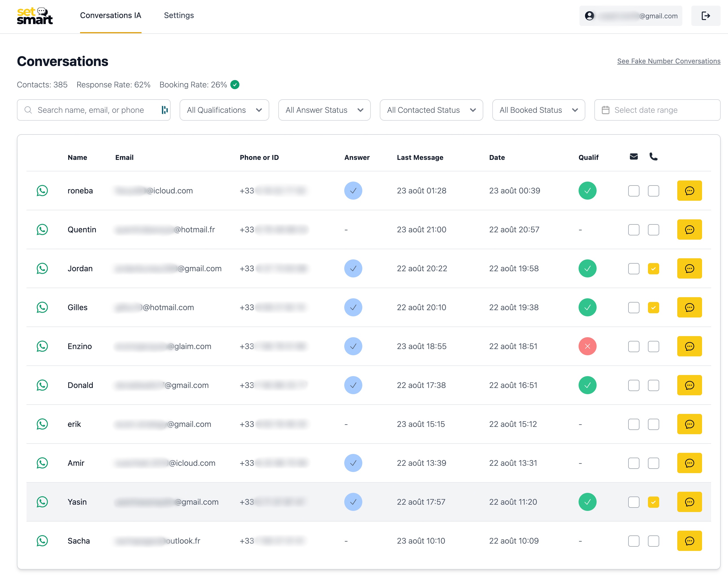Check the phone checkbox for Donald
Image resolution: width=728 pixels, height=578 pixels.
pyautogui.click(x=653, y=385)
